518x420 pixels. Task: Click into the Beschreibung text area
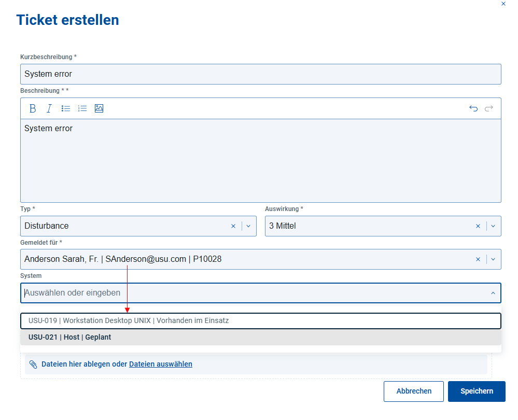point(261,161)
